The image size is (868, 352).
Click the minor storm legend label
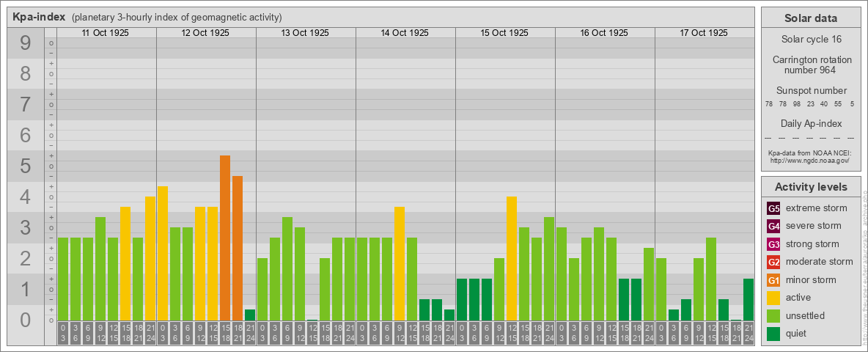[x=811, y=280]
